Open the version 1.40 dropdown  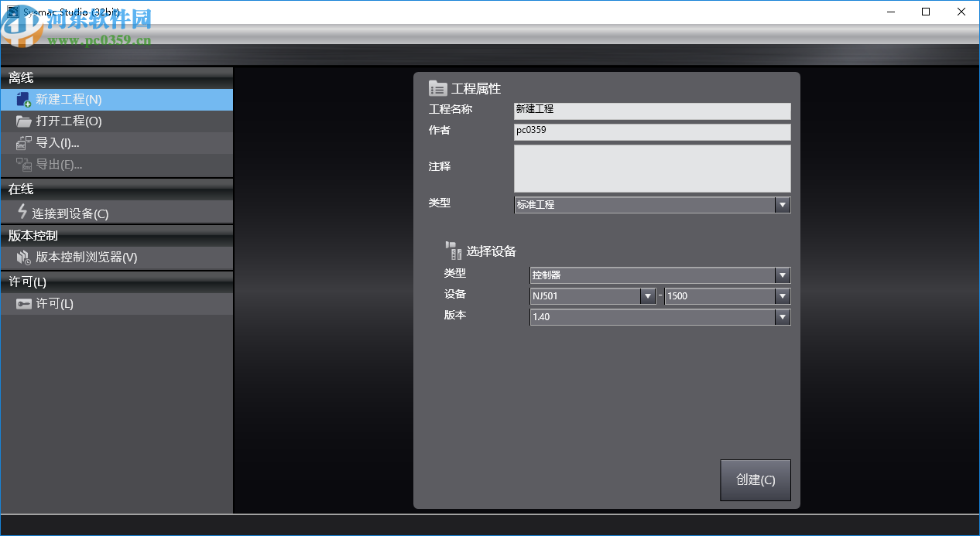(x=782, y=316)
